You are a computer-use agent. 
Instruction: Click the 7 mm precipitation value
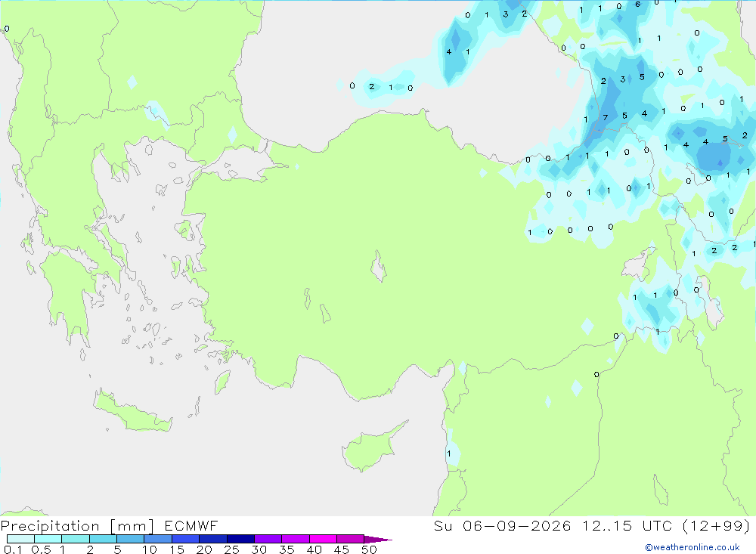tap(606, 118)
